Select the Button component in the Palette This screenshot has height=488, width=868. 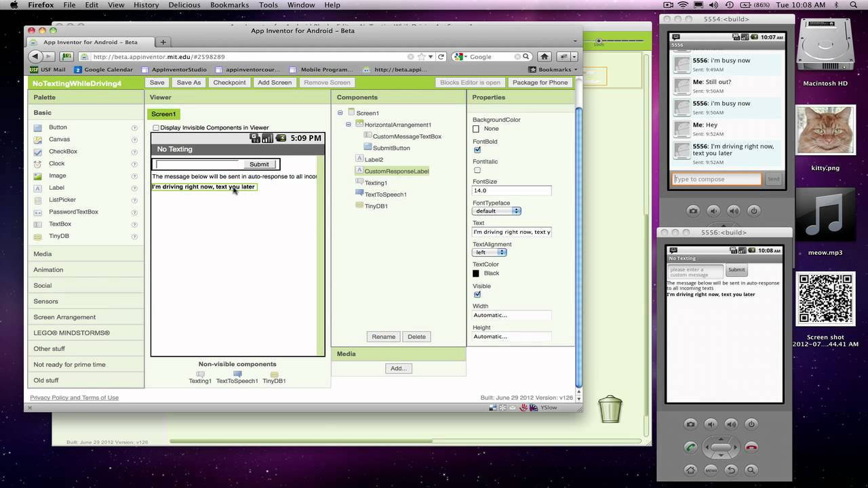click(58, 127)
